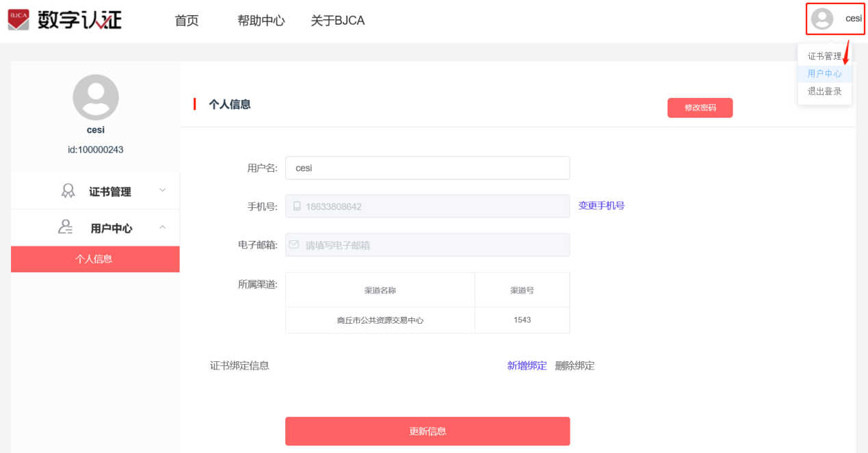Click the top-right user avatar icon
The image size is (868, 453).
[822, 19]
